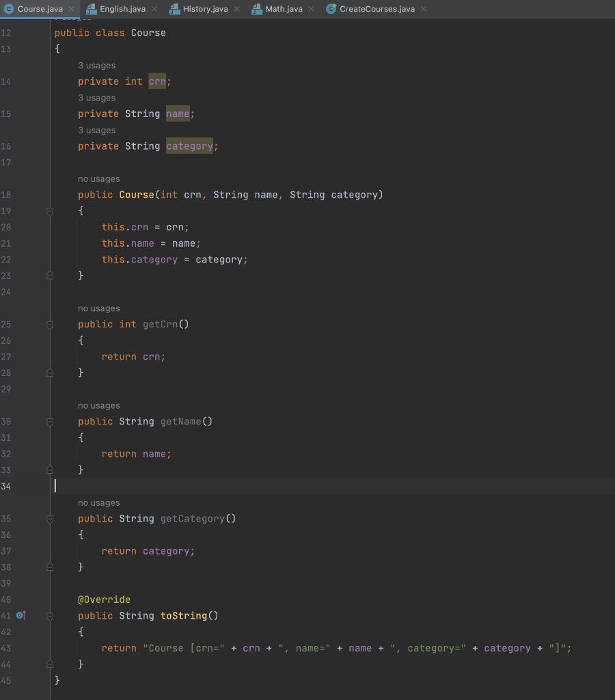Click 'return name;' on line 32
The width and height of the screenshot is (615, 700).
coord(136,454)
